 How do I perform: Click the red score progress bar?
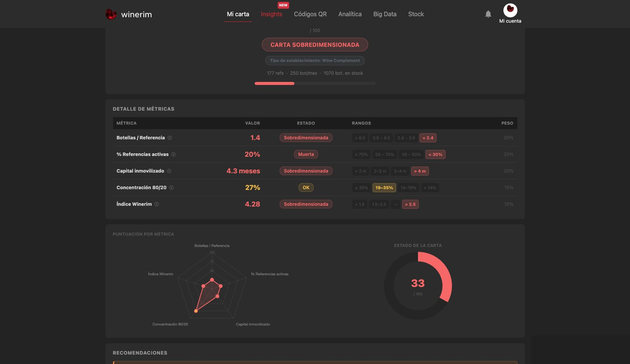tap(275, 83)
